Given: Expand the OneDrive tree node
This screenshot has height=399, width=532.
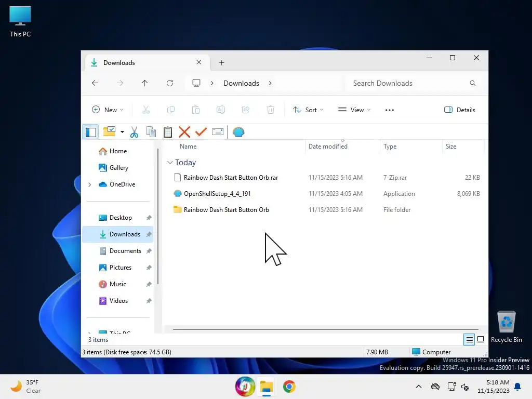Looking at the screenshot, I should point(89,184).
